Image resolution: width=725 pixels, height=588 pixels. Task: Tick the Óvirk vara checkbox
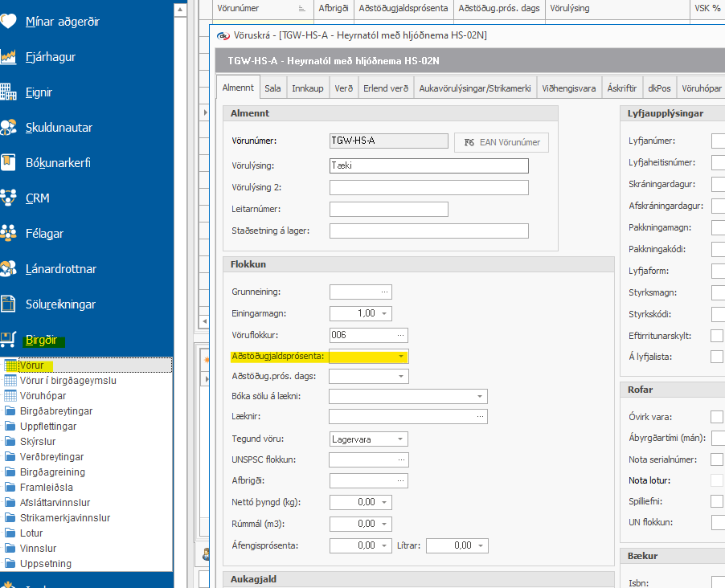tap(717, 416)
